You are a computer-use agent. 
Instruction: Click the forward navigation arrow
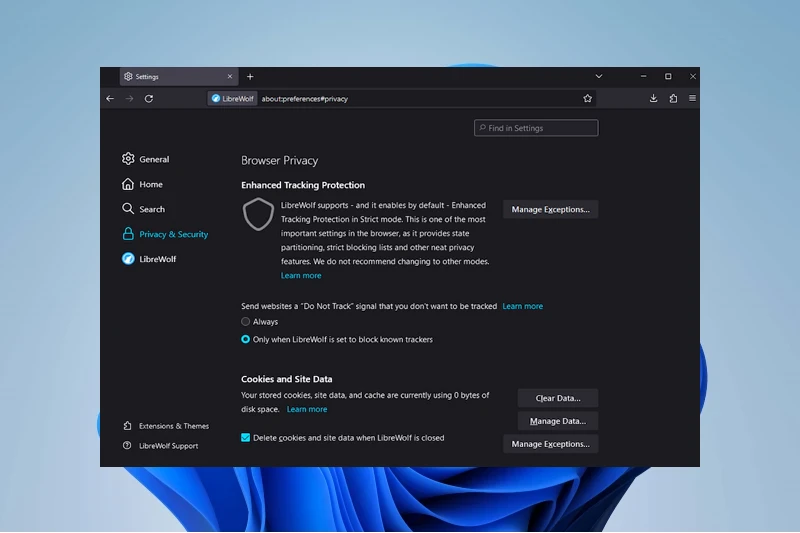click(x=129, y=98)
